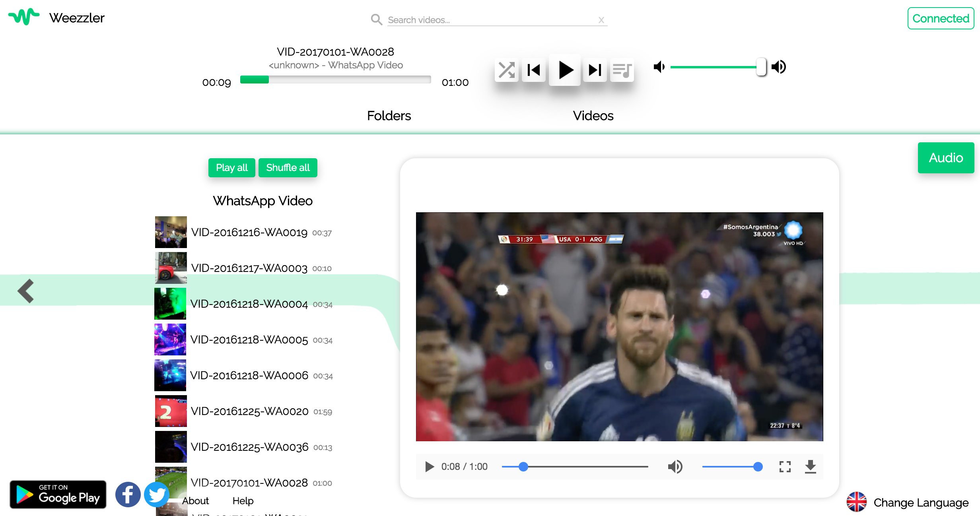Toggle shuffle mode in player controls
Viewport: 980px width, 516px height.
coord(506,70)
